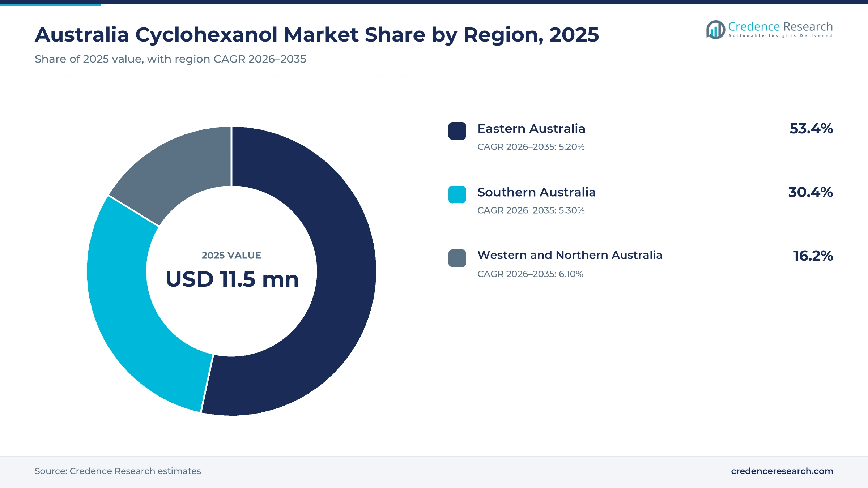Viewport: 868px width, 488px height.
Task: Click 'Source: Credence Research estimates' footer text
Action: coord(118,471)
